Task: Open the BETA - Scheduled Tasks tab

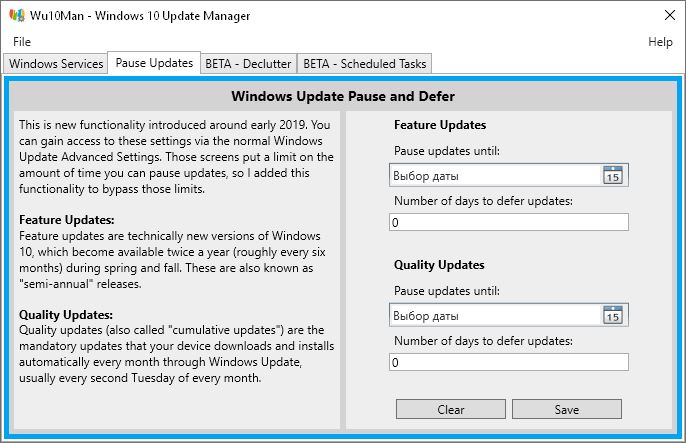Action: 365,64
